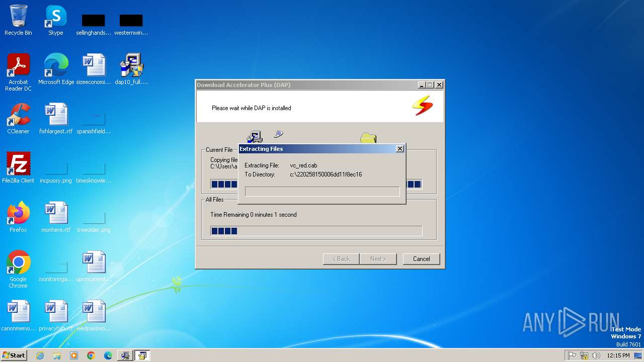Image resolution: width=644 pixels, height=362 pixels.
Task: Switch to the active extraction taskbar button
Action: coord(142,355)
